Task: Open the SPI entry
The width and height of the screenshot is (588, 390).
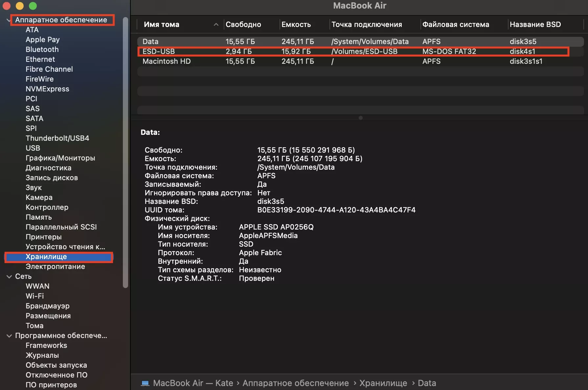Action: tap(31, 128)
